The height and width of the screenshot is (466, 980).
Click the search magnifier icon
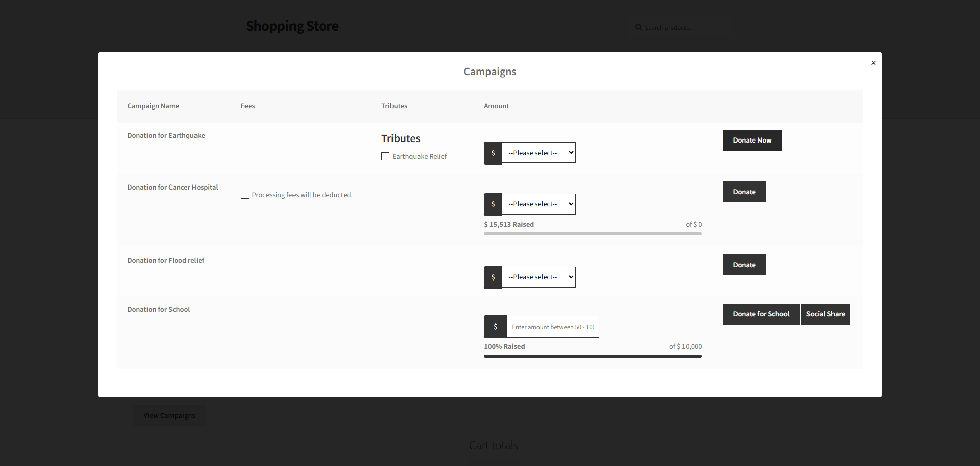[x=638, y=28]
